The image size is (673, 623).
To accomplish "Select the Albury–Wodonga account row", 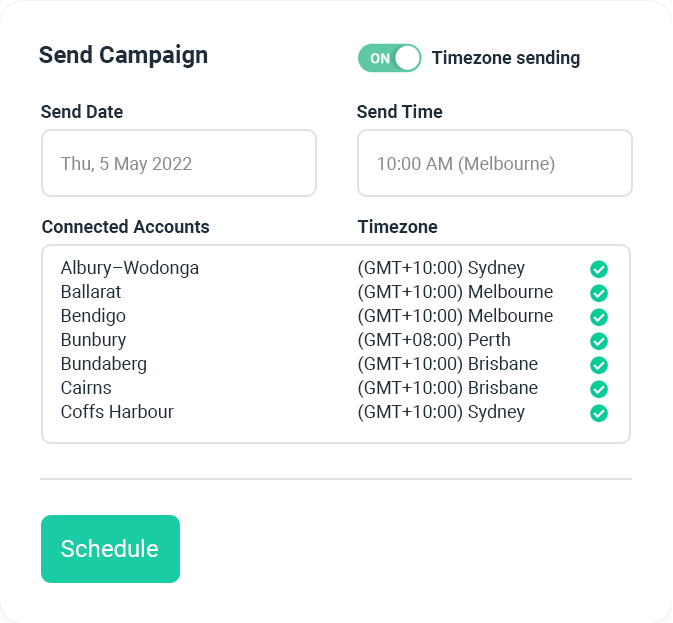I will (130, 268).
